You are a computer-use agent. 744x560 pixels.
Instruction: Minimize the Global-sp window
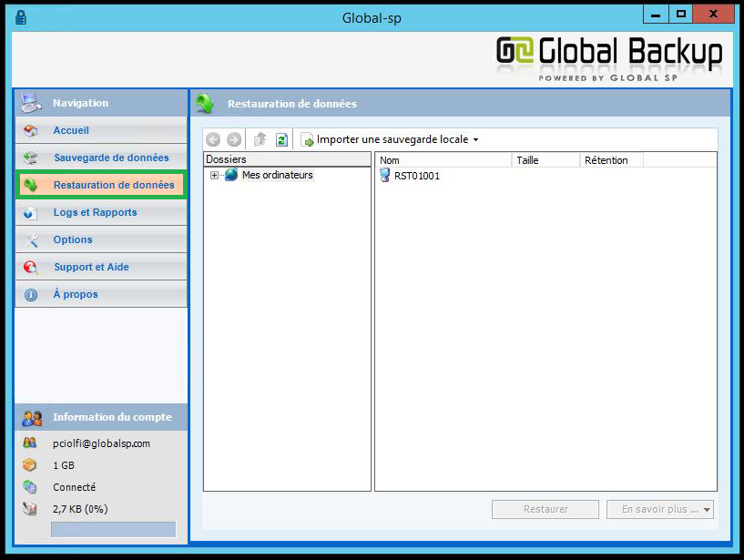[x=656, y=15]
